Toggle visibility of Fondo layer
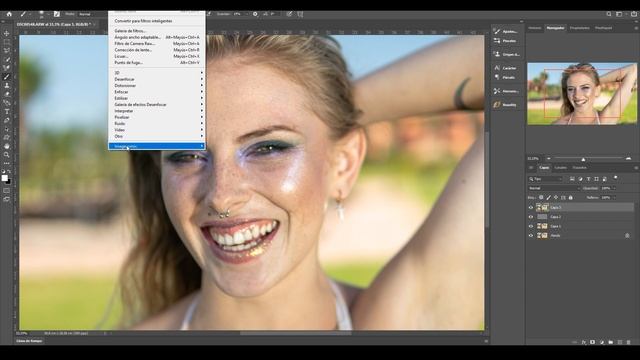The height and width of the screenshot is (360, 640). pyautogui.click(x=531, y=236)
